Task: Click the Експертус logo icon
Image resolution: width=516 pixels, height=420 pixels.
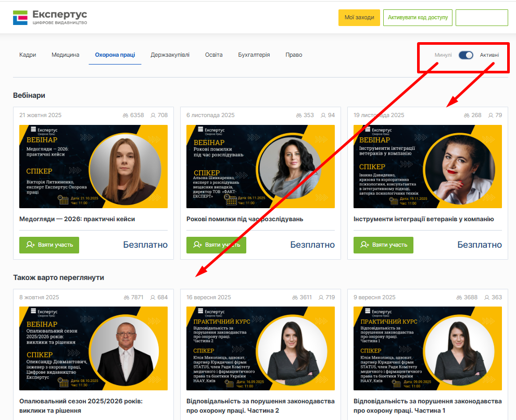Action: click(20, 18)
